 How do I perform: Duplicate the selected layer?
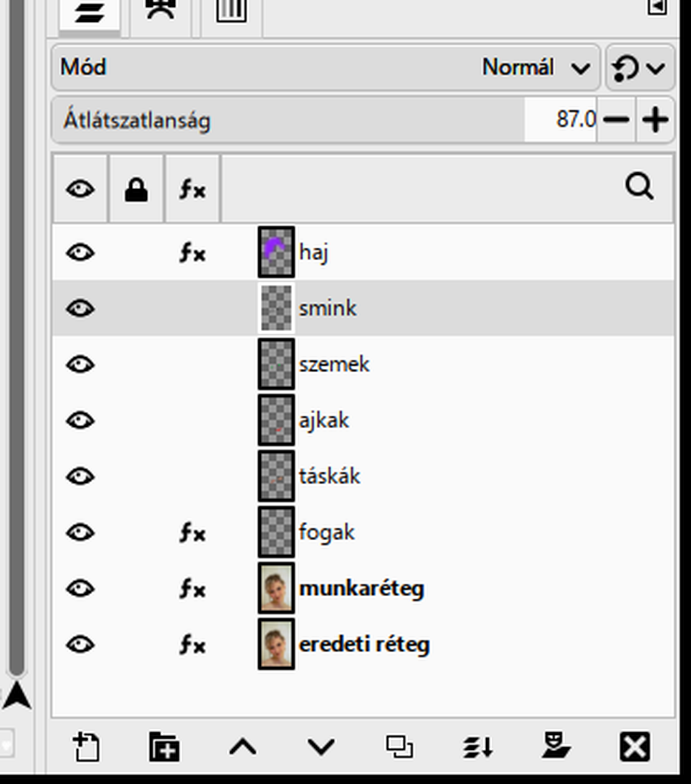click(x=400, y=746)
